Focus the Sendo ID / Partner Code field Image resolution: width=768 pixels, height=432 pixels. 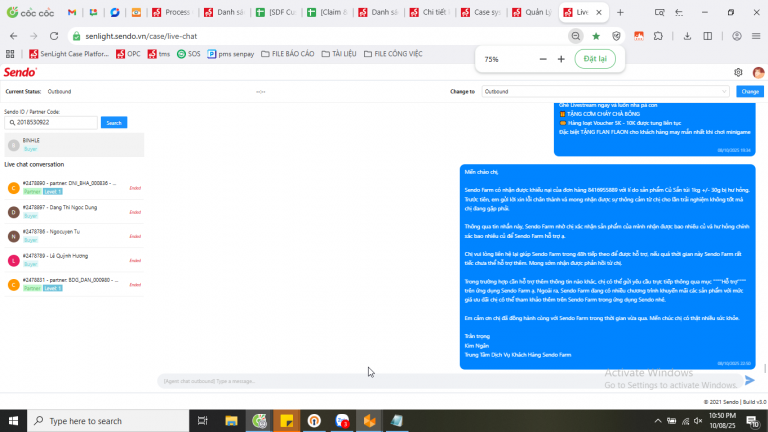[51, 122]
